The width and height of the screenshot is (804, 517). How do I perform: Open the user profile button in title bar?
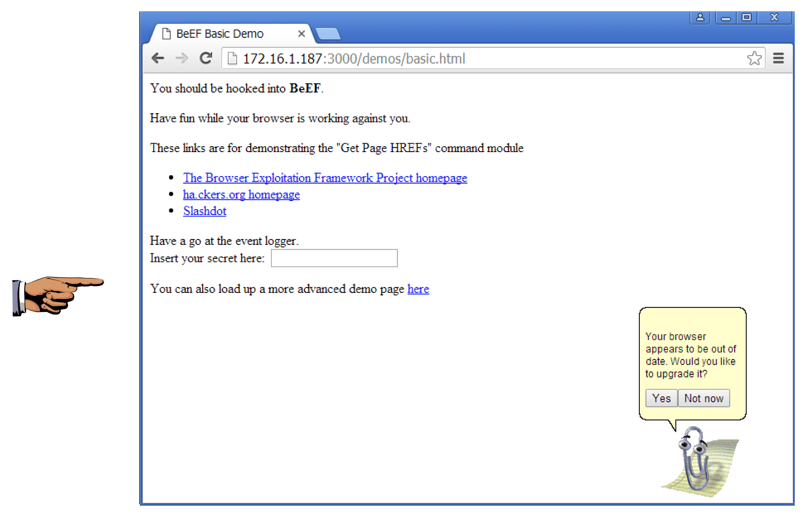click(700, 17)
